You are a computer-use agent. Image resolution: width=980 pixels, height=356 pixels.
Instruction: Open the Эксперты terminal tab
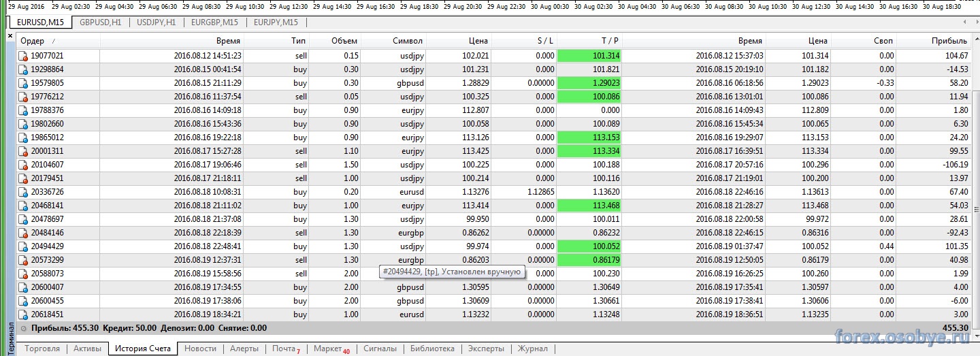point(486,349)
